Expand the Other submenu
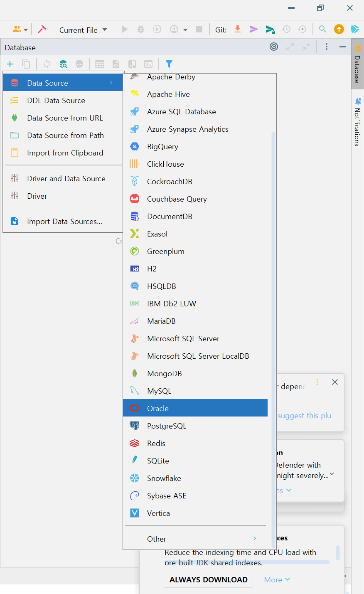This screenshot has height=594, width=364. pyautogui.click(x=195, y=539)
